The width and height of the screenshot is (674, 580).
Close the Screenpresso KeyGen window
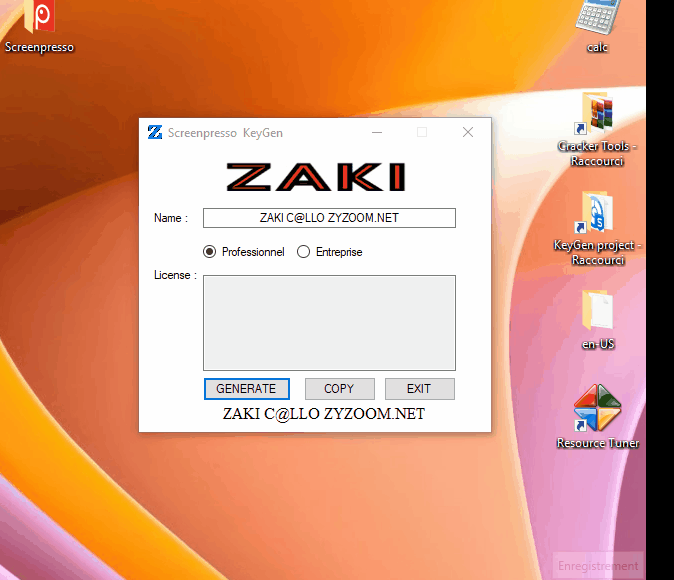coord(468,132)
